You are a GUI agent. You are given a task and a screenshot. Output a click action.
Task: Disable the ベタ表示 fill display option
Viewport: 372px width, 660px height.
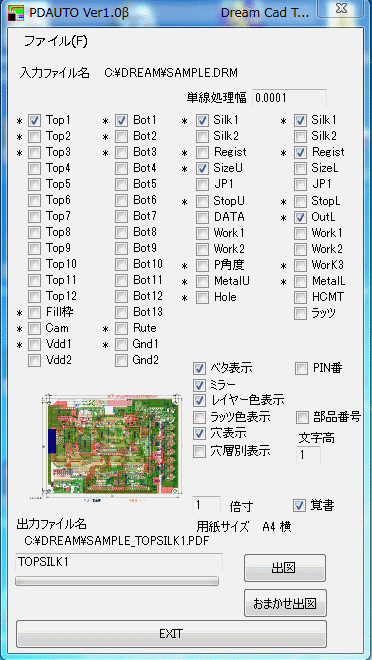199,369
